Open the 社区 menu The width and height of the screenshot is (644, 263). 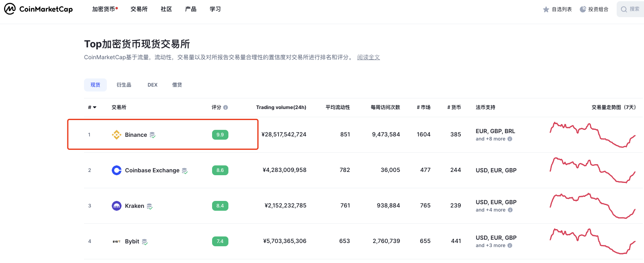(166, 9)
